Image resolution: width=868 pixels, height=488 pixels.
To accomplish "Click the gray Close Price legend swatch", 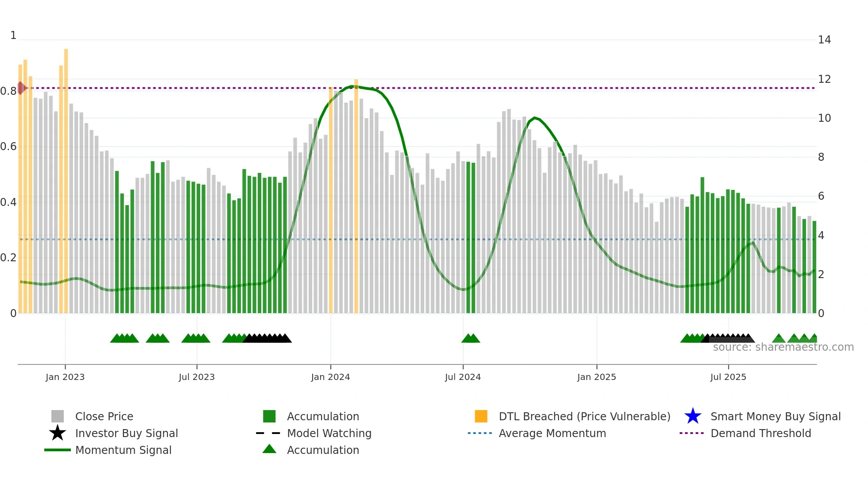I will tap(58, 416).
